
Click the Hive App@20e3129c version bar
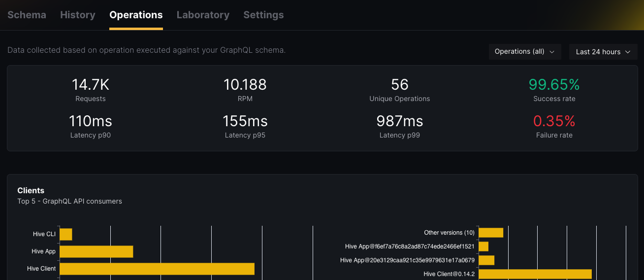pos(486,260)
